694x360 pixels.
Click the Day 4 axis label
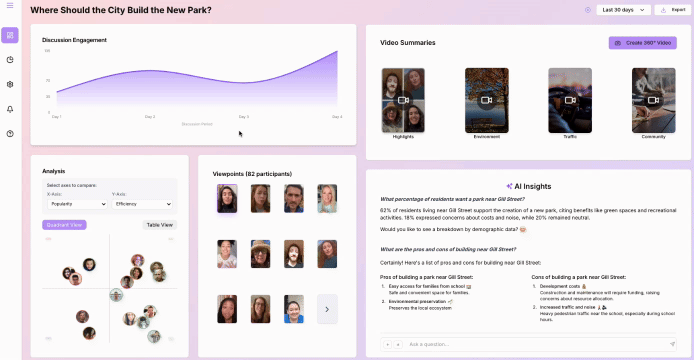[x=337, y=117]
